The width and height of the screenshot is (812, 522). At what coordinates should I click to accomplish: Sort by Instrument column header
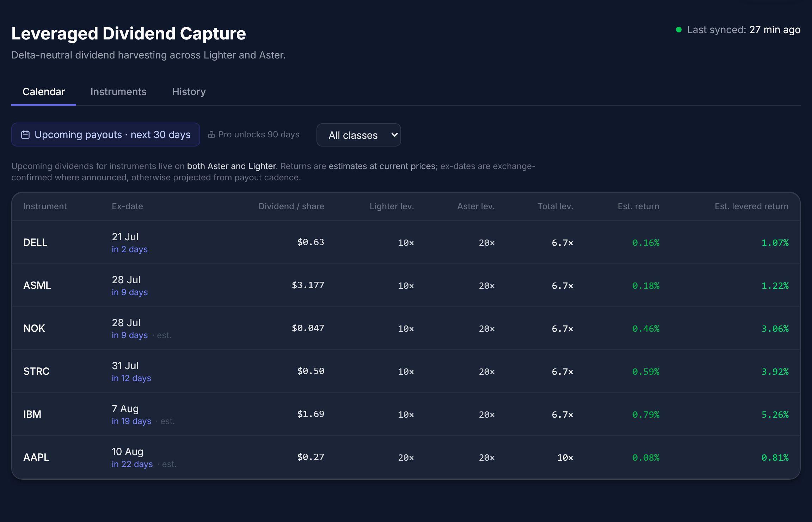[x=45, y=206]
